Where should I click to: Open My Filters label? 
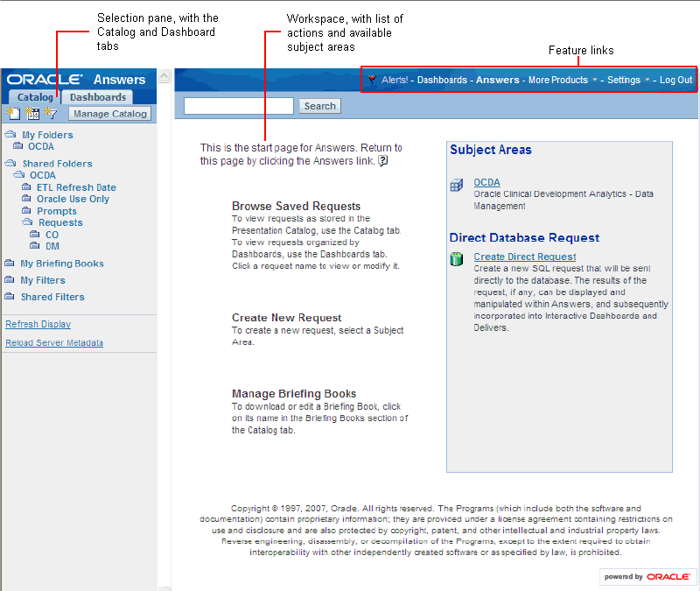pyautogui.click(x=43, y=280)
